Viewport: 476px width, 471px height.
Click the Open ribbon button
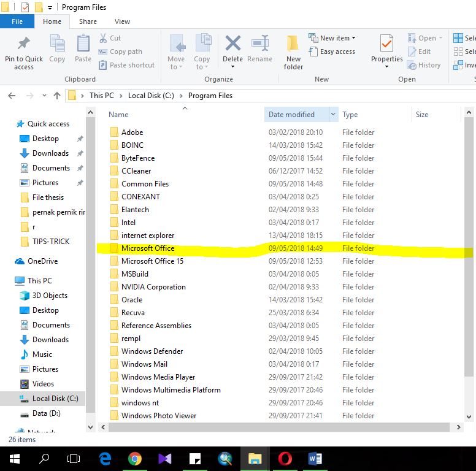tap(424, 38)
